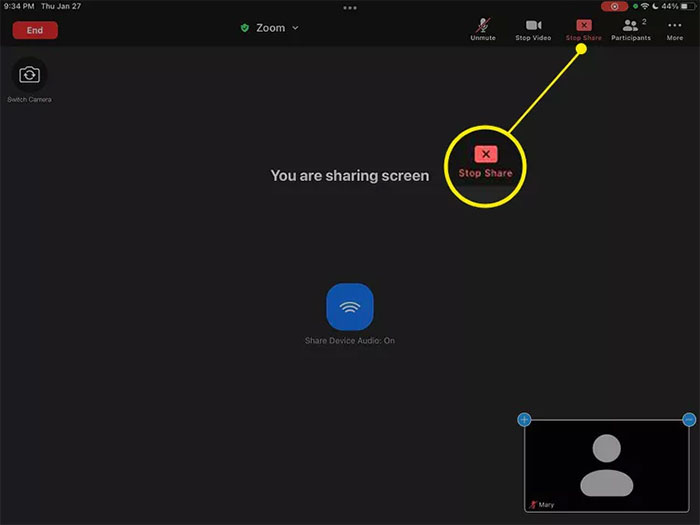The width and height of the screenshot is (700, 525).
Task: Tap the green shield encryption icon
Action: 245,28
